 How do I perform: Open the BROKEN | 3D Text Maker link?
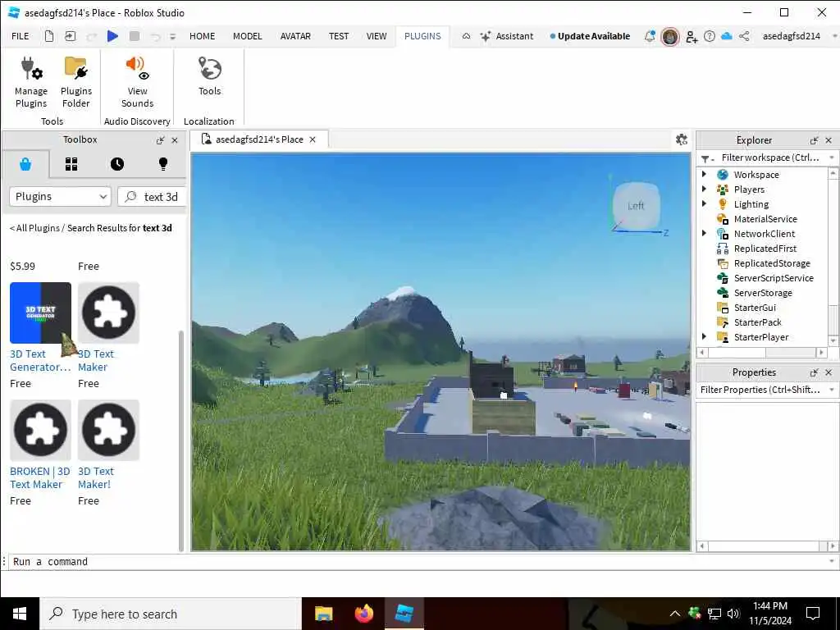point(39,478)
